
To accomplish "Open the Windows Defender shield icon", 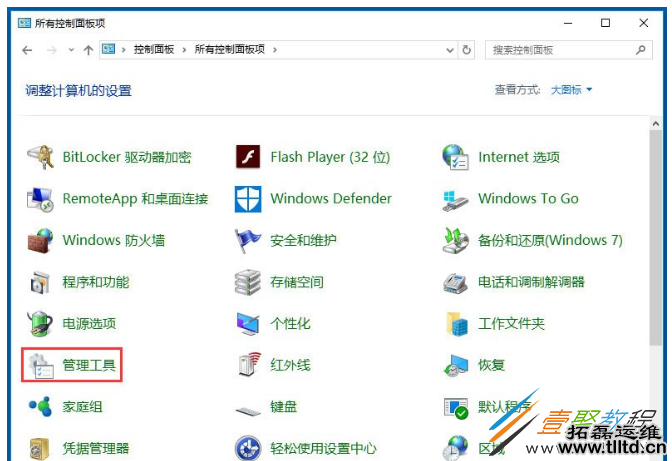I will 248,199.
